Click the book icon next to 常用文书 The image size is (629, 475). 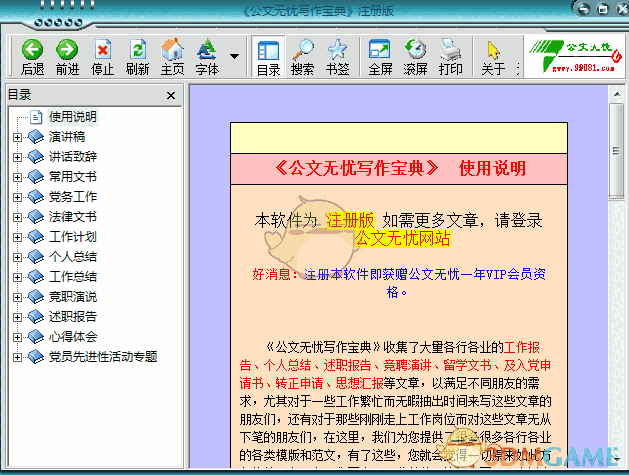click(36, 177)
